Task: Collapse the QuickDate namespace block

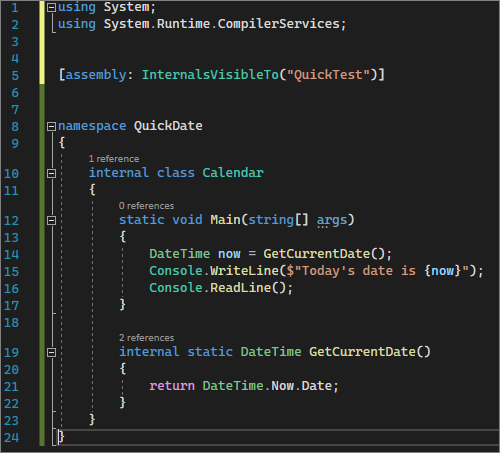Action: point(51,127)
